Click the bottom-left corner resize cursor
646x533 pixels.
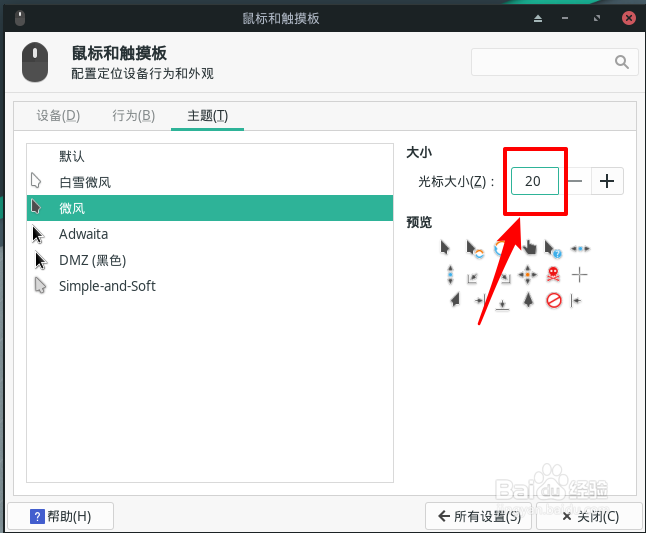pyautogui.click(x=472, y=278)
